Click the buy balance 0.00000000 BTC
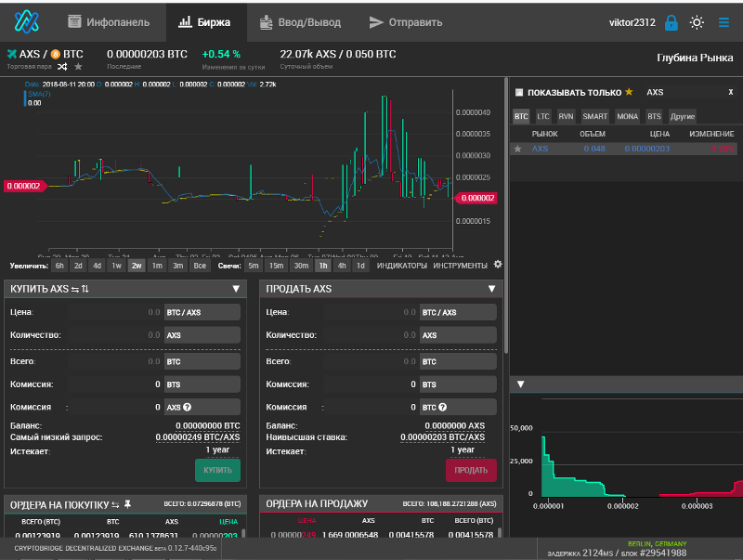This screenshot has width=743, height=560. pyautogui.click(x=207, y=425)
